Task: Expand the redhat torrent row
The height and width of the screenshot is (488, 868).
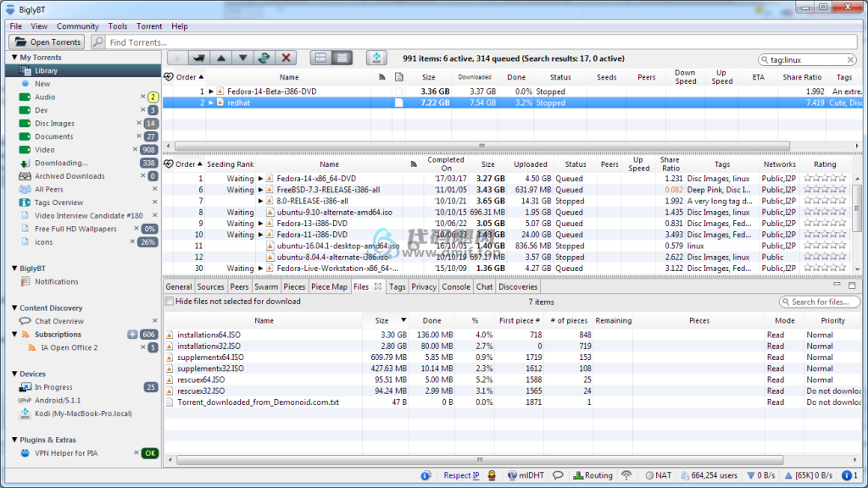Action: [211, 103]
